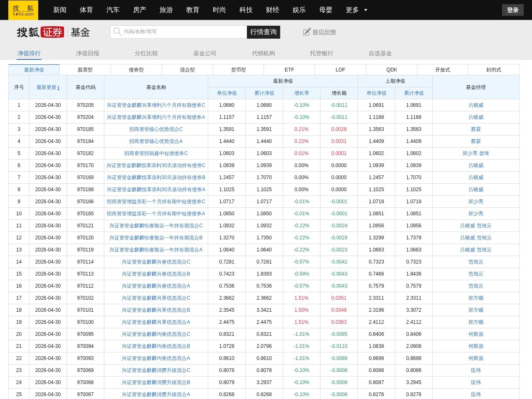This screenshot has width=532, height=399.
Task: Select the 股票型 fund type tab
Action: click(x=85, y=70)
